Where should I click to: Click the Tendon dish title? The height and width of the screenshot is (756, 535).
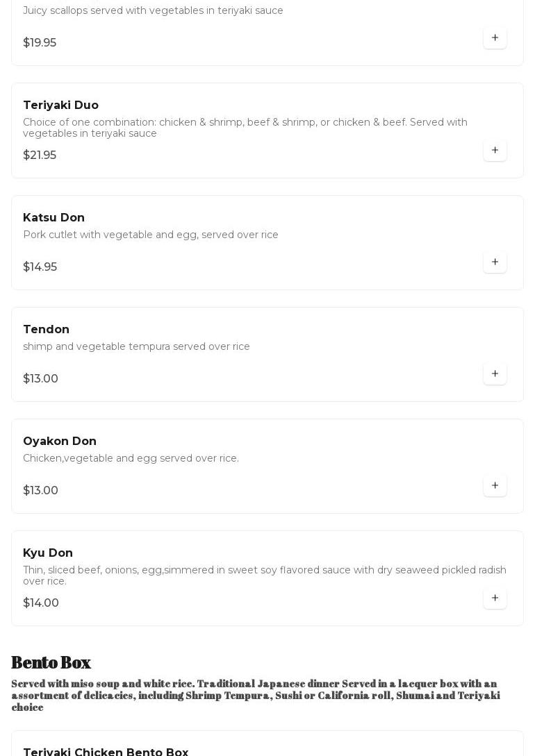click(46, 330)
